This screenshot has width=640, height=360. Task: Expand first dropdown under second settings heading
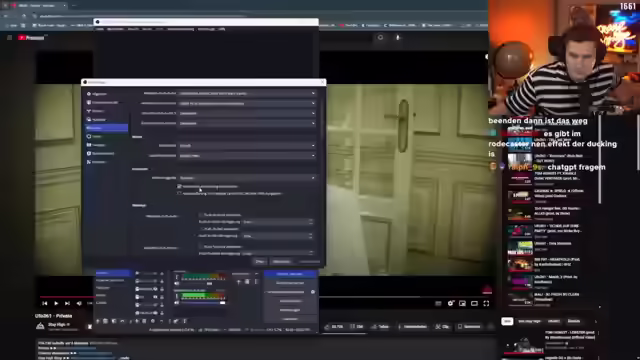pos(247,145)
